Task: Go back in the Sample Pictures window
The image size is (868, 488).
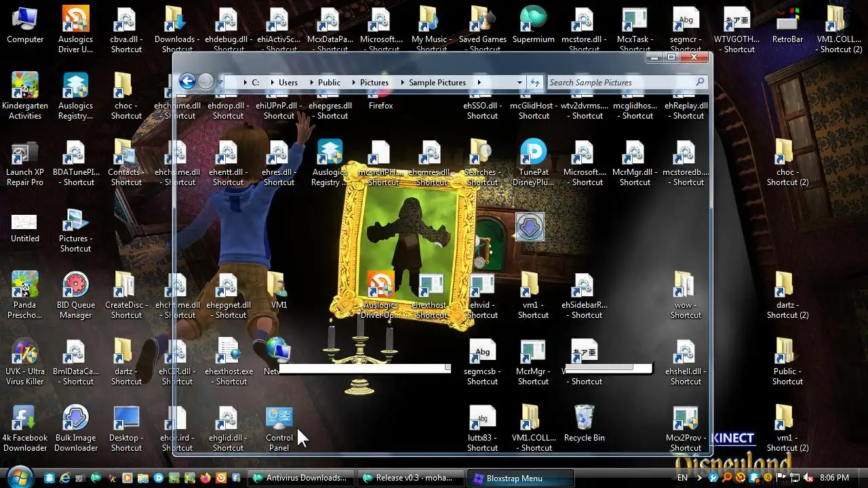Action: tap(187, 82)
